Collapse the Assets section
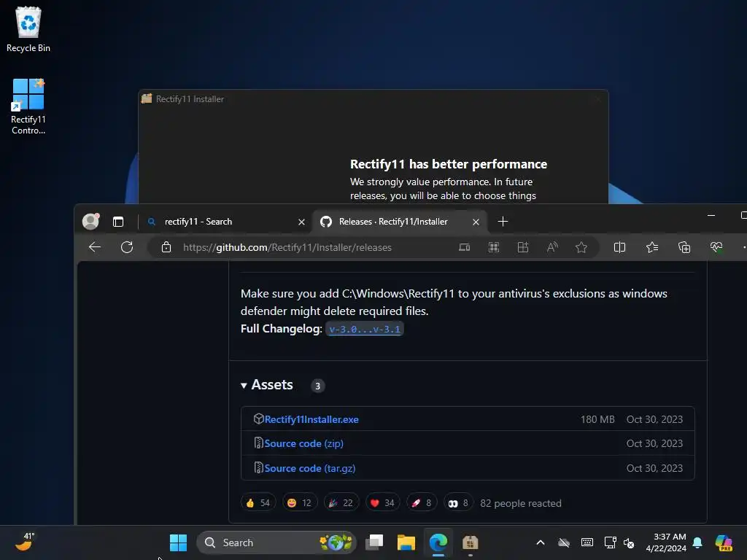The width and height of the screenshot is (747, 560). pyautogui.click(x=267, y=385)
